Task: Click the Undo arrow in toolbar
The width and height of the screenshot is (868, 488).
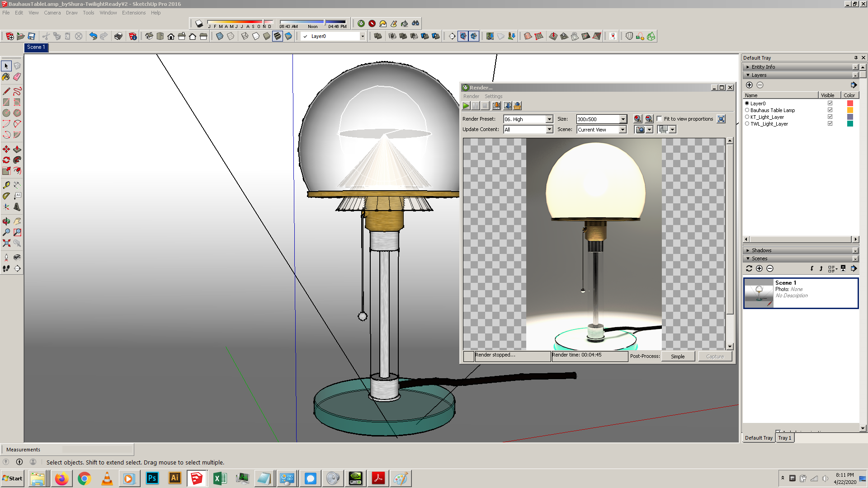Action: point(93,36)
